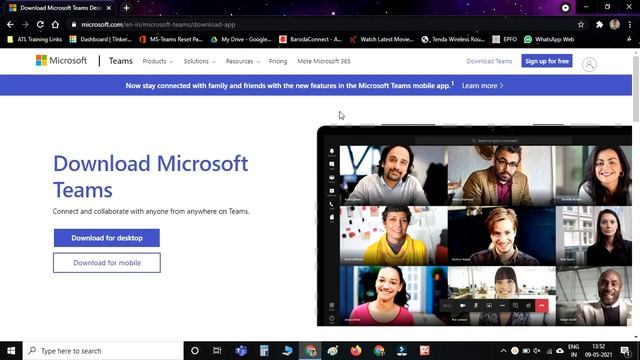Click Download for mobile button

click(107, 263)
